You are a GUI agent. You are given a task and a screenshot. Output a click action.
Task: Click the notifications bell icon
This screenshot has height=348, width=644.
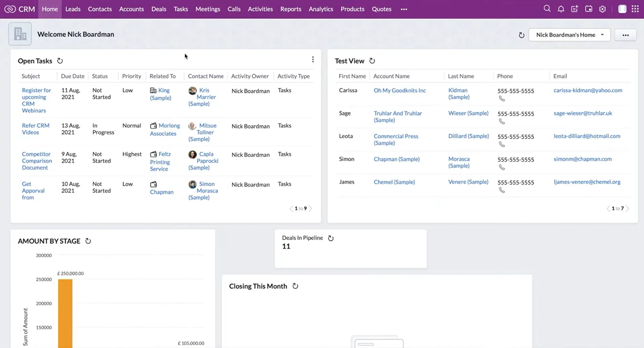coord(561,9)
